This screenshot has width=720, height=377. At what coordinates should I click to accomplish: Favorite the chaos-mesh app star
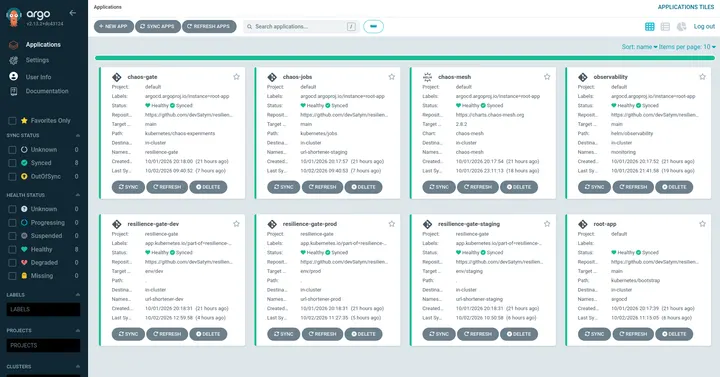pyautogui.click(x=547, y=77)
